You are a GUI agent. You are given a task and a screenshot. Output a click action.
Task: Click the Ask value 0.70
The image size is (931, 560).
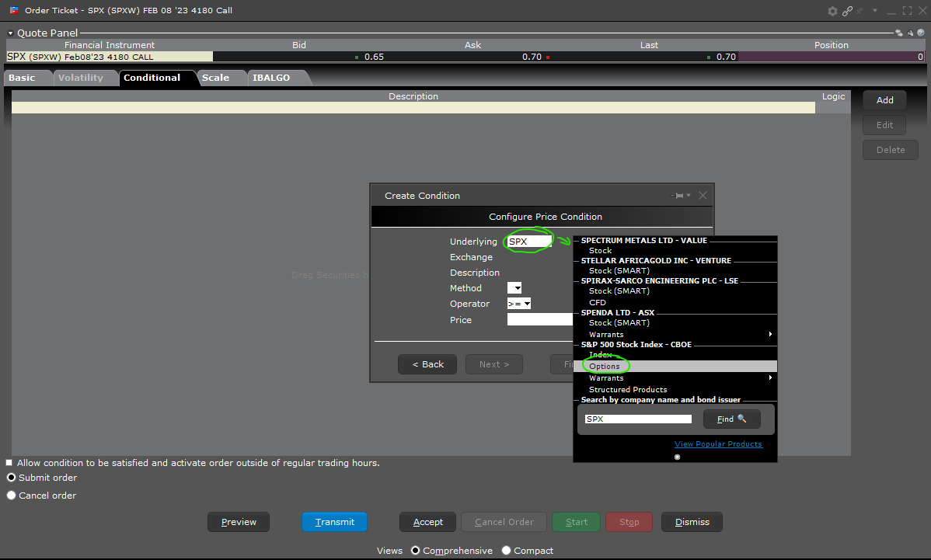click(x=532, y=57)
